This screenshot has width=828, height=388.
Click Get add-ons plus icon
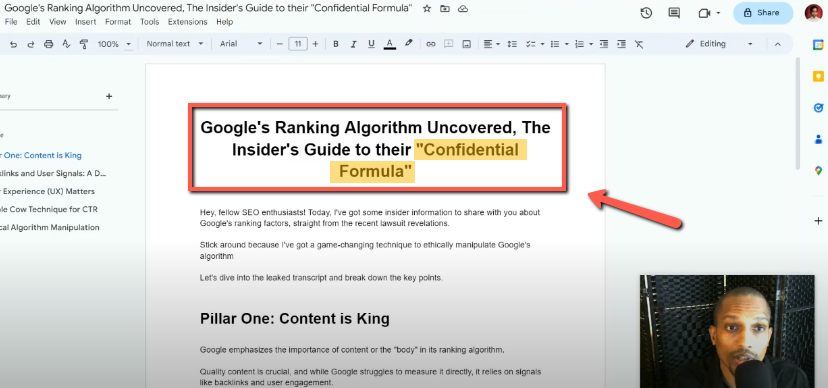(818, 221)
